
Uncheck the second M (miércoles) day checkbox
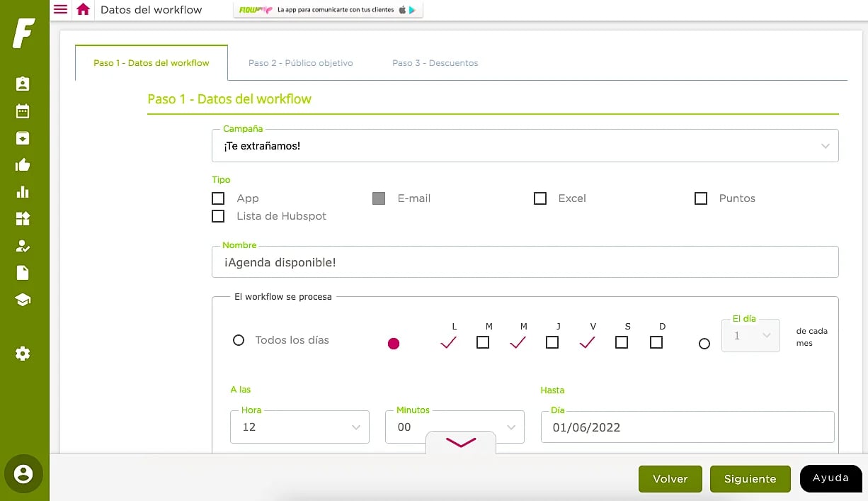click(518, 342)
